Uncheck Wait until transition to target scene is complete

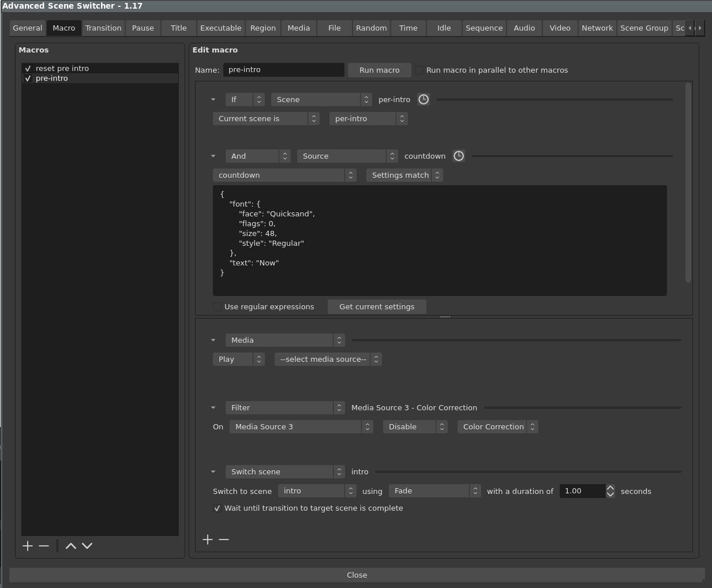click(218, 508)
